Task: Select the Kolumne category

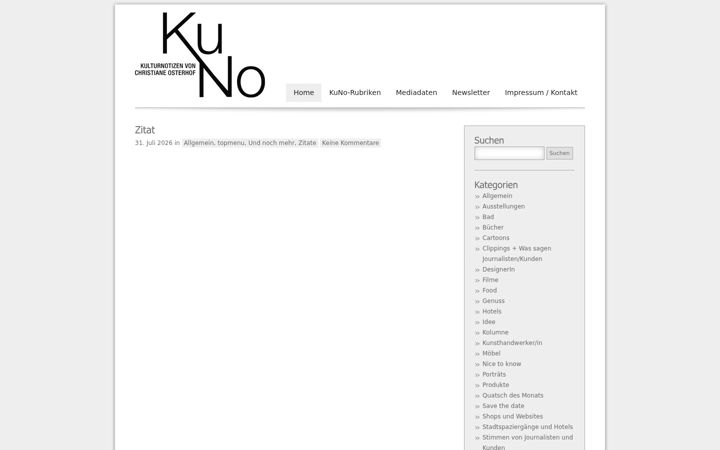Action: [x=495, y=332]
